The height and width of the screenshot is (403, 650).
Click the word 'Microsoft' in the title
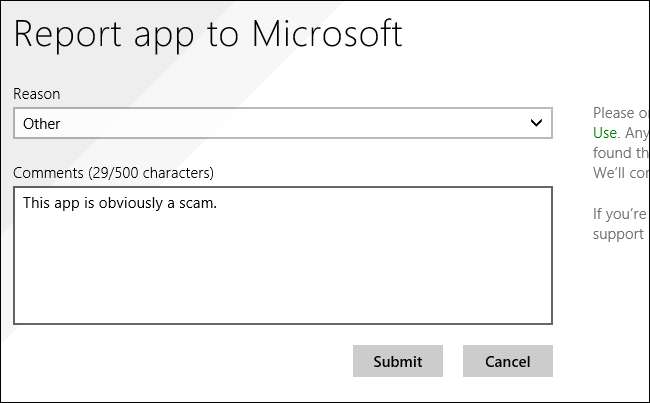tap(326, 33)
